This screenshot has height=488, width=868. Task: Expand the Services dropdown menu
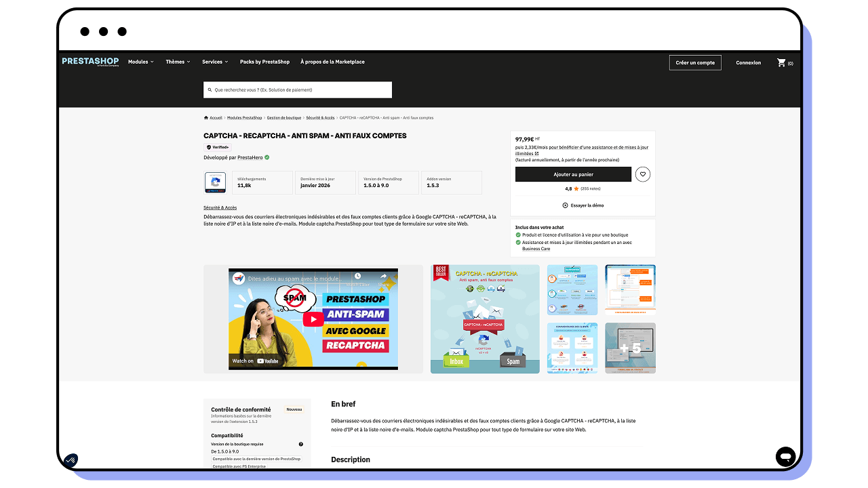pos(215,62)
